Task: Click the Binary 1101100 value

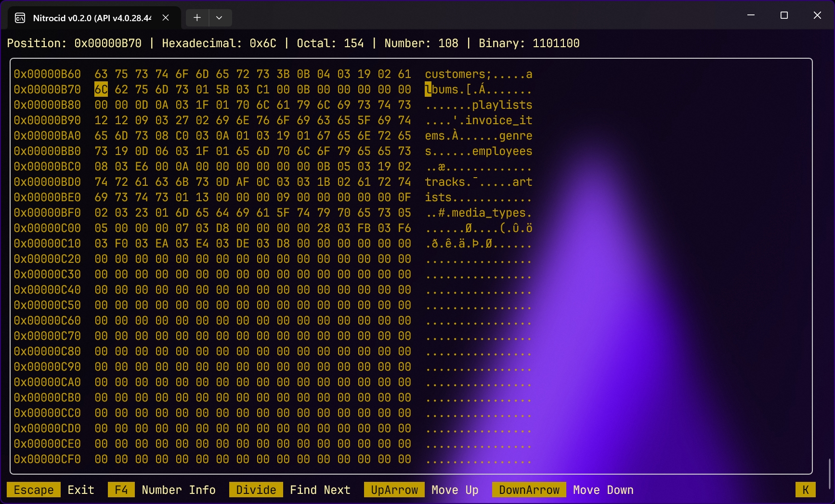Action: (x=556, y=43)
